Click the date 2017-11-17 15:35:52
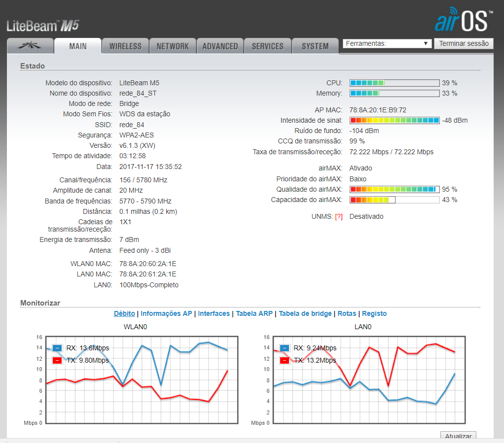 pos(150,167)
